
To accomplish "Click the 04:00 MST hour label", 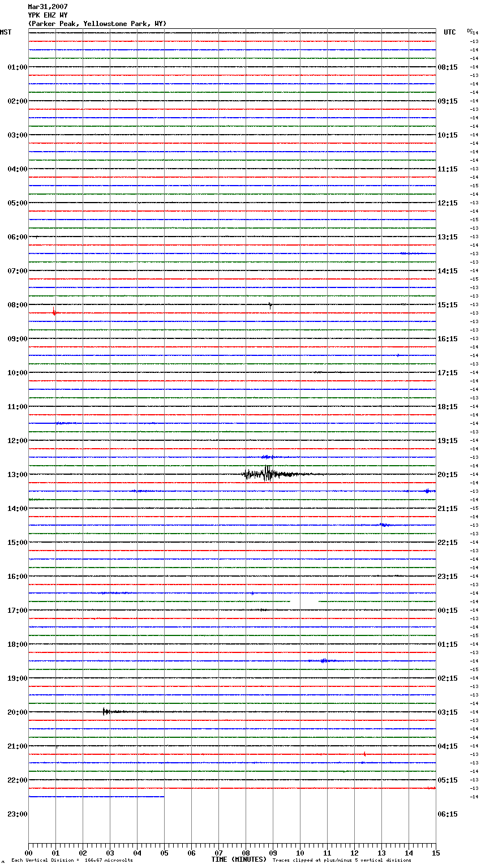I will tap(17, 169).
